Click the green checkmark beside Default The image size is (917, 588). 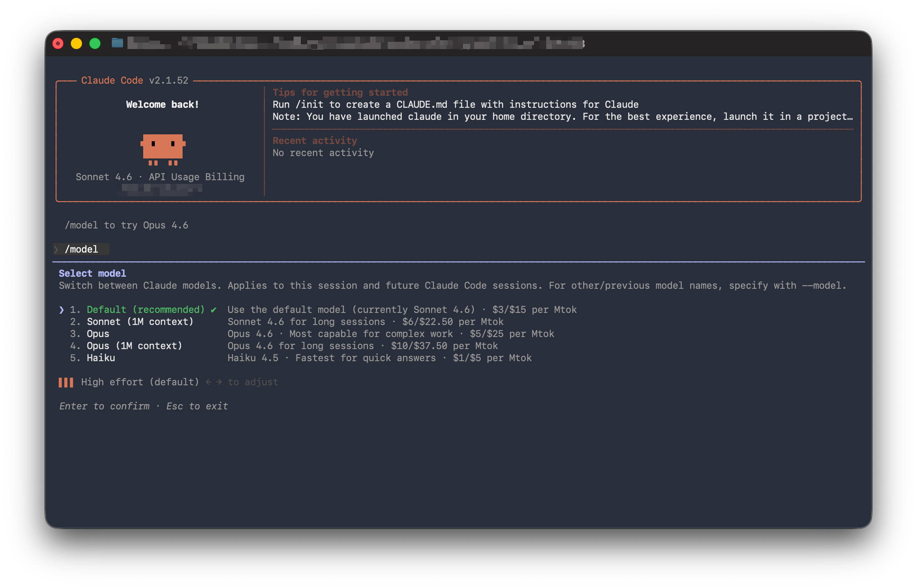(x=213, y=310)
